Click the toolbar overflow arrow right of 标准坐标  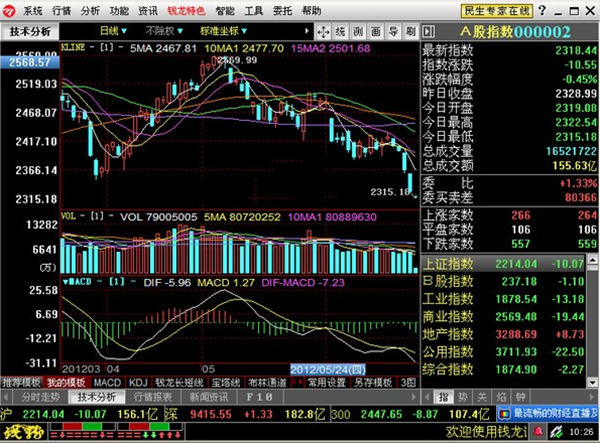pos(307,31)
